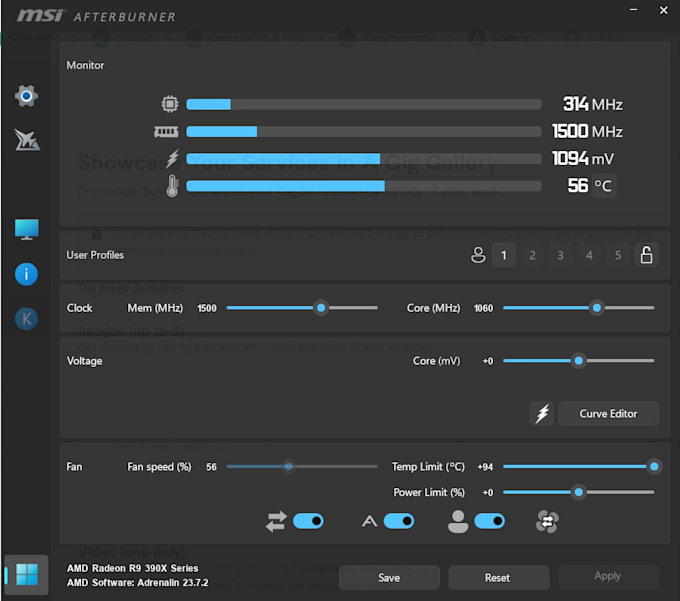Click the Fan speed value 56
Image resolution: width=680 pixels, height=601 pixels.
point(211,467)
